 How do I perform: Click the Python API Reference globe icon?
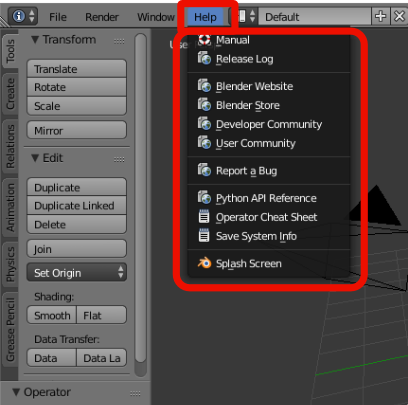pos(204,198)
